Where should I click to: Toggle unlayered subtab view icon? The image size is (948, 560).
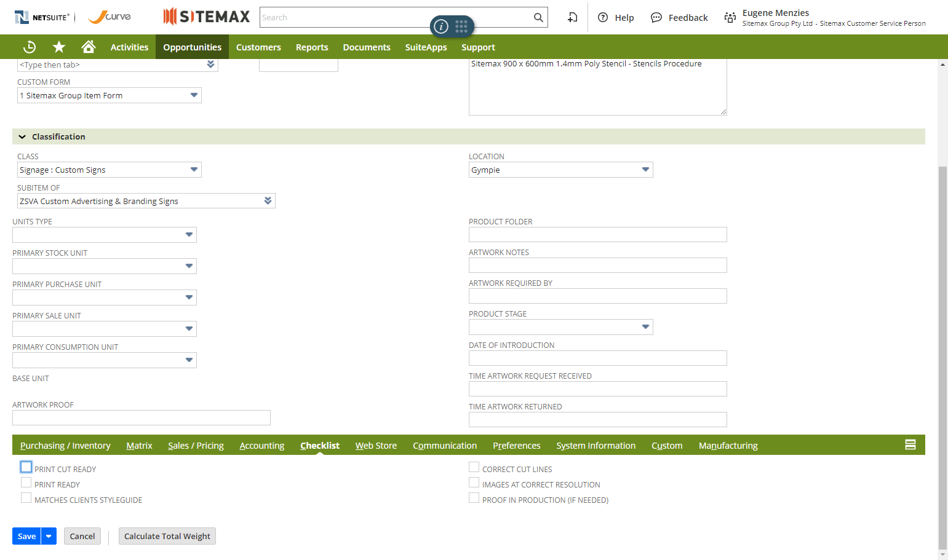910,444
